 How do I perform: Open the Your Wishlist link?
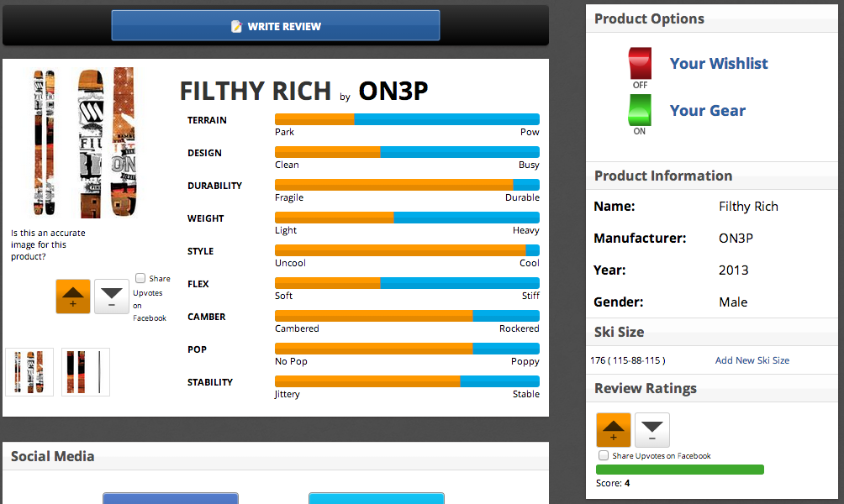click(718, 64)
